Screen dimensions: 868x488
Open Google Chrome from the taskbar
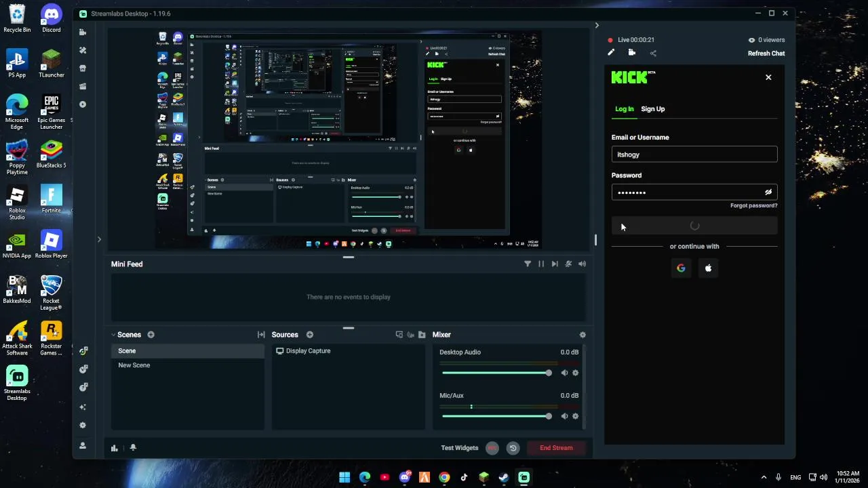(444, 477)
